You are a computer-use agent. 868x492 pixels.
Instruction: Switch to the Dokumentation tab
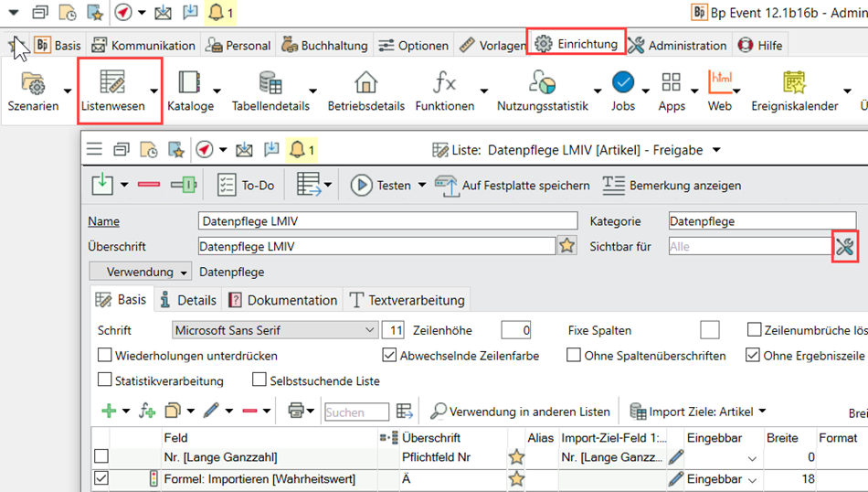point(282,300)
